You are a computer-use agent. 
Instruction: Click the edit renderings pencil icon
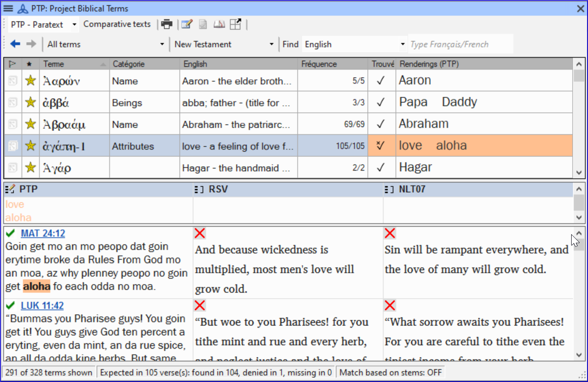pos(187,24)
